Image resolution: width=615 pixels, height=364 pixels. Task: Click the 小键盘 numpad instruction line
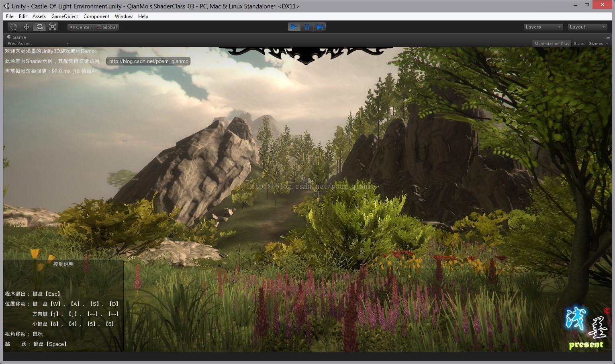pos(74,324)
